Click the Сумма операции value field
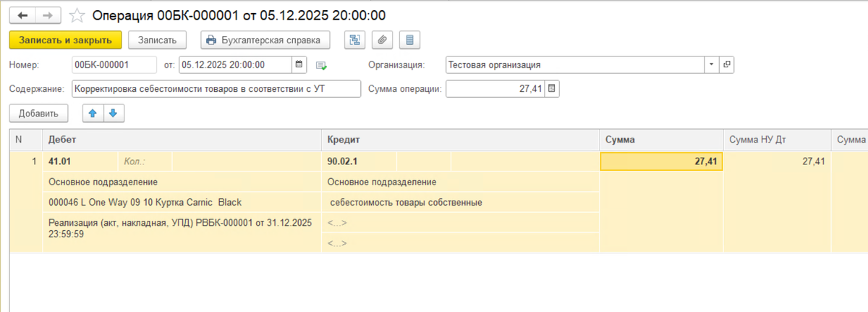The width and height of the screenshot is (868, 312). [x=495, y=89]
